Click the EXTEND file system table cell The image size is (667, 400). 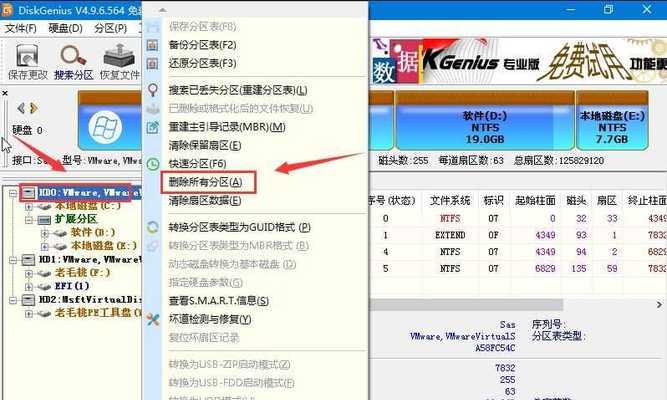pos(450,235)
